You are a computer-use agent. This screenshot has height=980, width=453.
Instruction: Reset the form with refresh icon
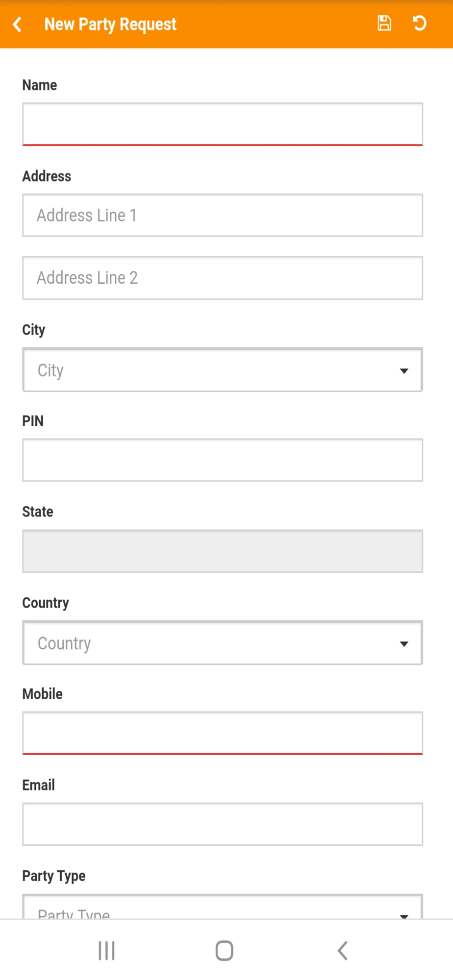419,23
